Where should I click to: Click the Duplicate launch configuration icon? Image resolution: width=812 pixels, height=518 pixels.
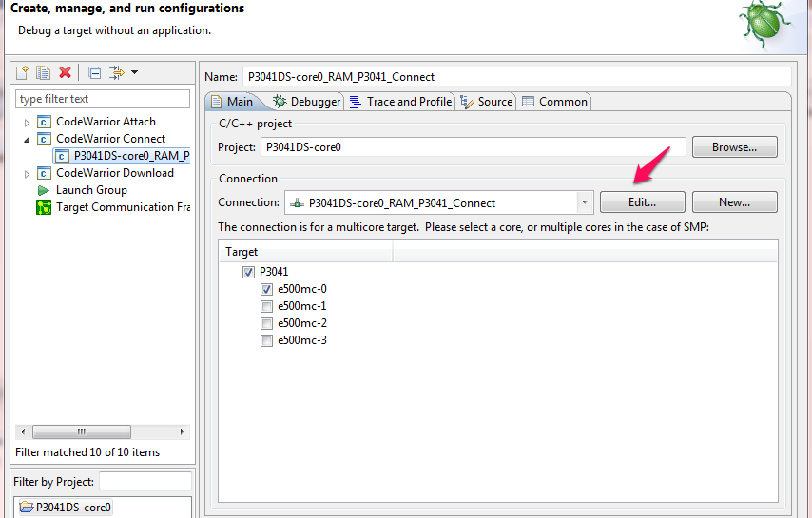click(x=43, y=73)
